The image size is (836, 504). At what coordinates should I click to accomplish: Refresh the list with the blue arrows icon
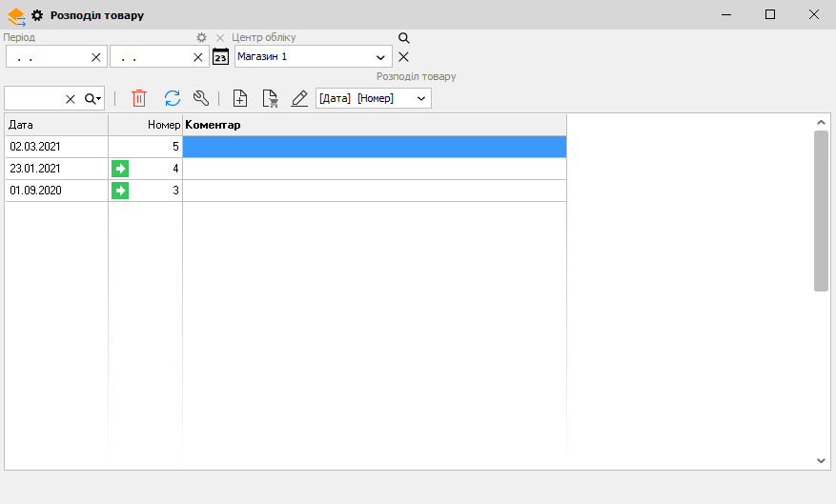point(173,98)
